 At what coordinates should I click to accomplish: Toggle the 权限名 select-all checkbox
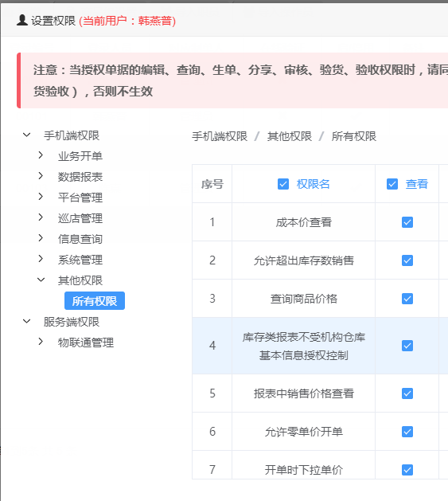click(283, 184)
